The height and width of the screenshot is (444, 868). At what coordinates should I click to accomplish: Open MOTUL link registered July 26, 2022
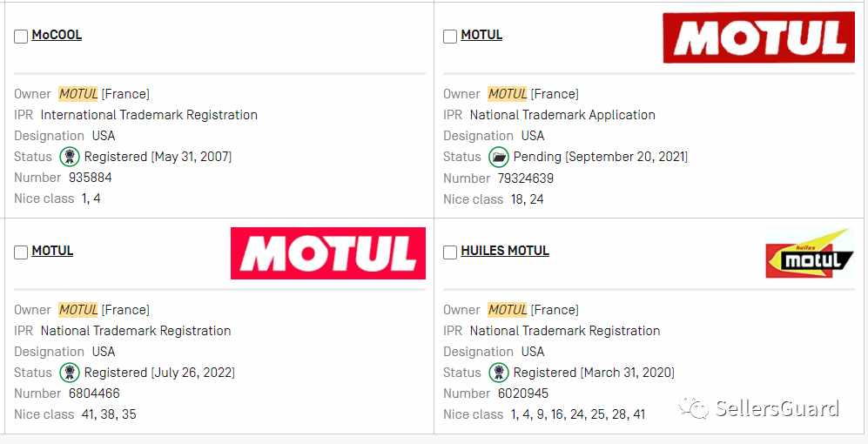[52, 251]
